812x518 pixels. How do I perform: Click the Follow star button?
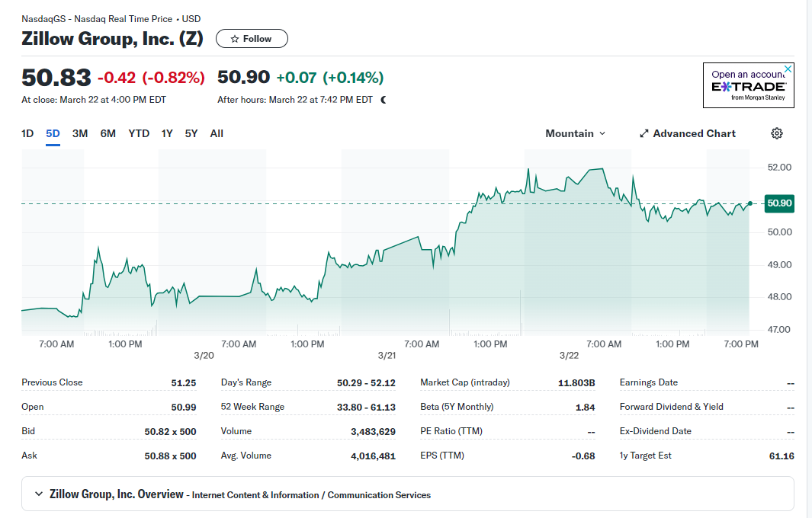coord(252,39)
